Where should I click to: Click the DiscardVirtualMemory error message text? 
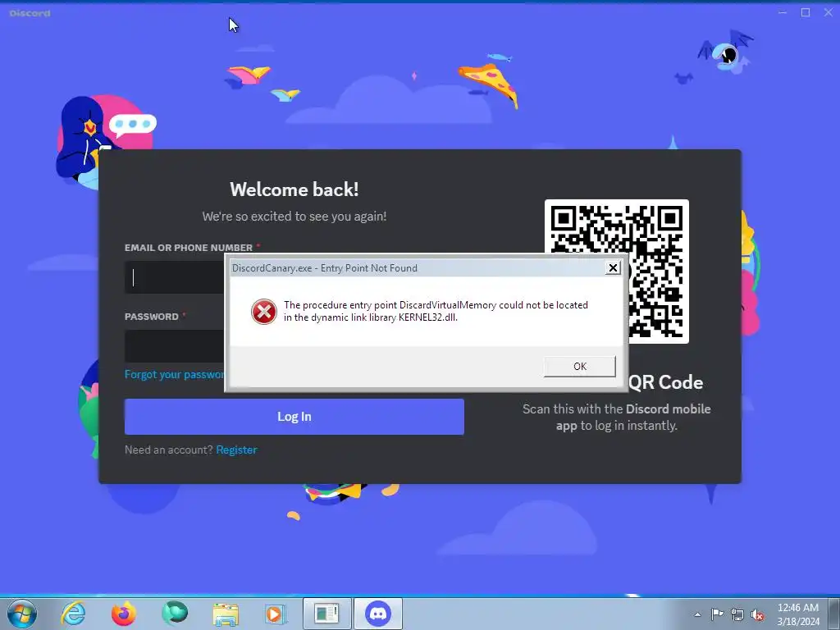436,311
